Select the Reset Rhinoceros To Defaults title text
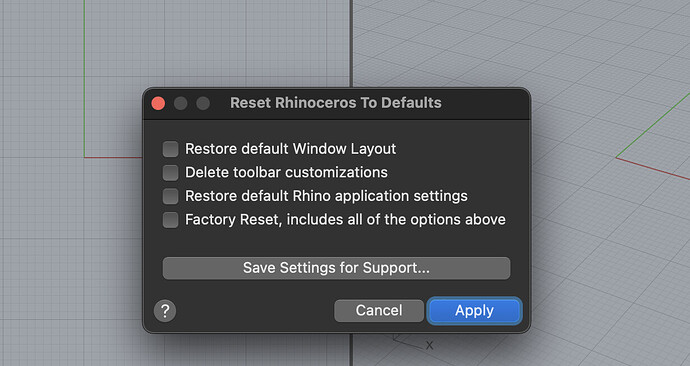Viewport: 690px width, 366px height. click(336, 103)
